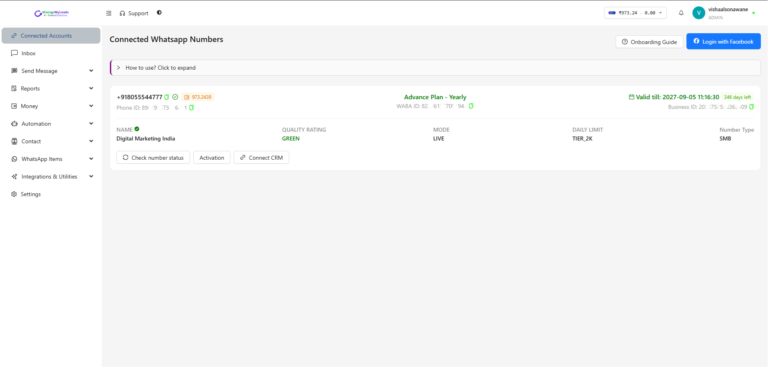Click the Advance Plan - Yearly text
The width and height of the screenshot is (768, 367).
click(435, 97)
